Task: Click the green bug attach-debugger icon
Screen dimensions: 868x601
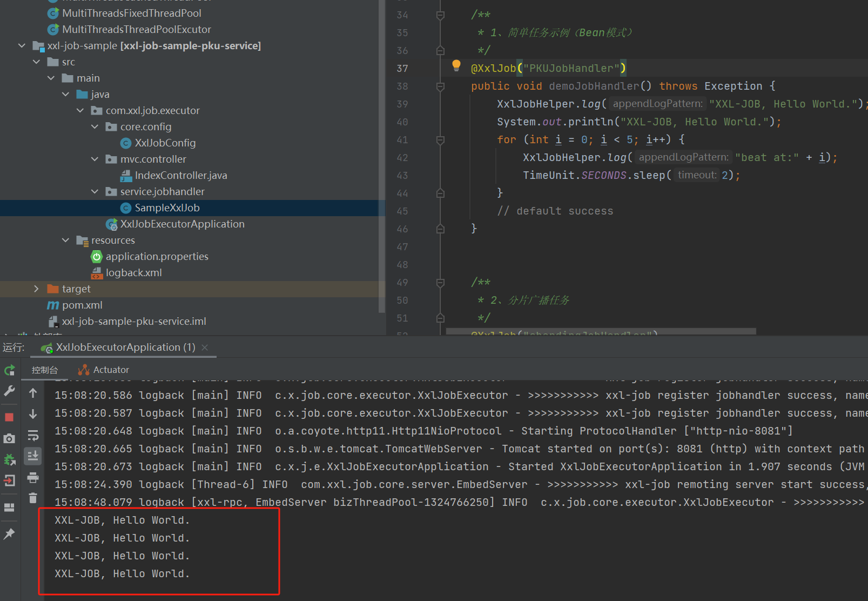Action: coord(9,459)
